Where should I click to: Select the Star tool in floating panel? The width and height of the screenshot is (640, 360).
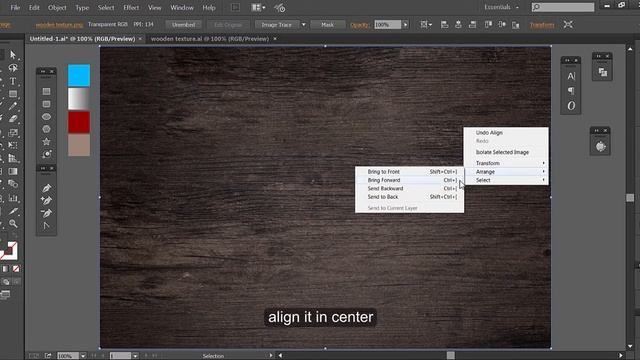pyautogui.click(x=47, y=142)
